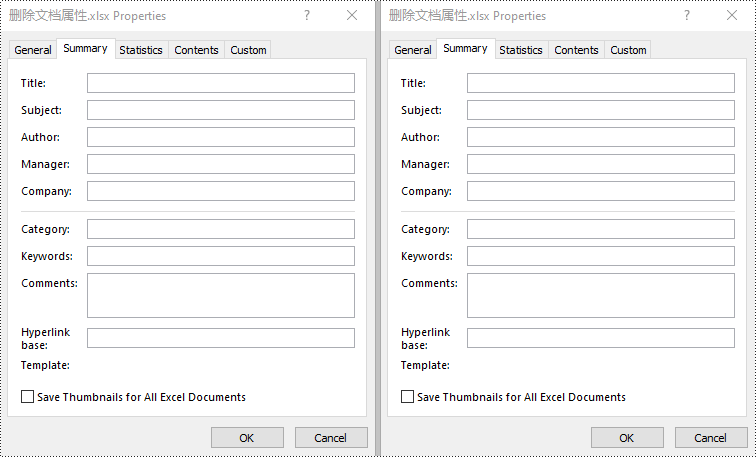Open Custom tab in left dialog
Screen dimensions: 756x457
pos(248,50)
